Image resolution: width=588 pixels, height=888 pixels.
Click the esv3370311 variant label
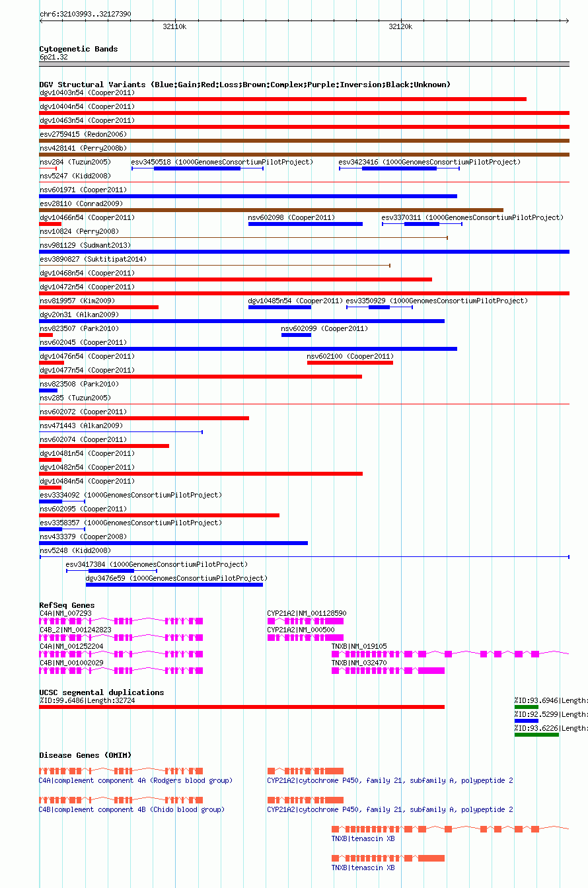[472, 217]
